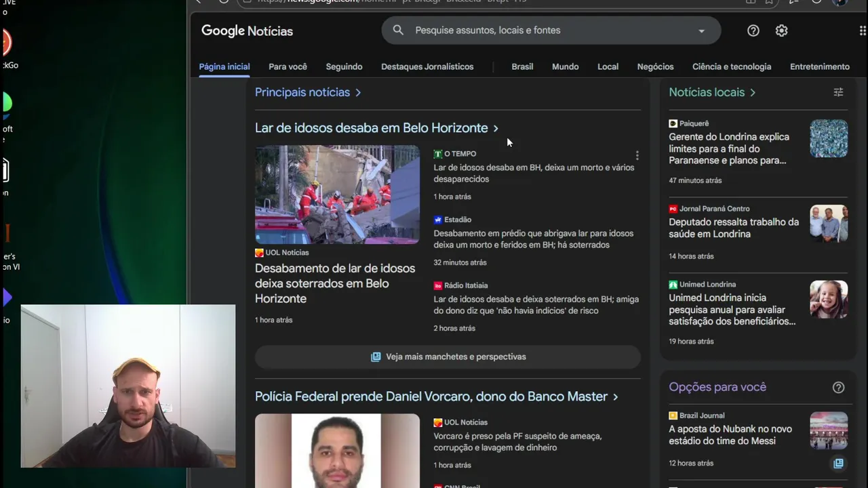This screenshot has height=488, width=868.
Task: Open Rádio Itatiaia article on collapse
Action: click(536, 305)
